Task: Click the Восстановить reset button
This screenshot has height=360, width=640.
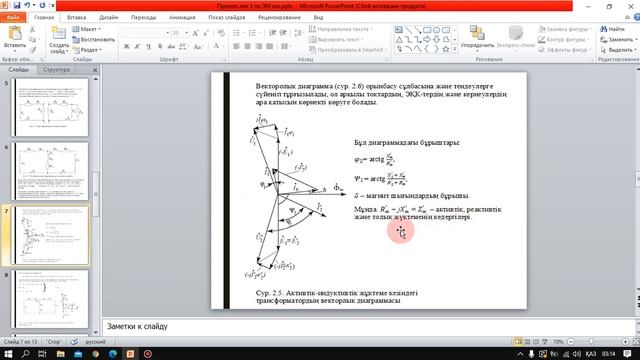Action: click(x=93, y=39)
